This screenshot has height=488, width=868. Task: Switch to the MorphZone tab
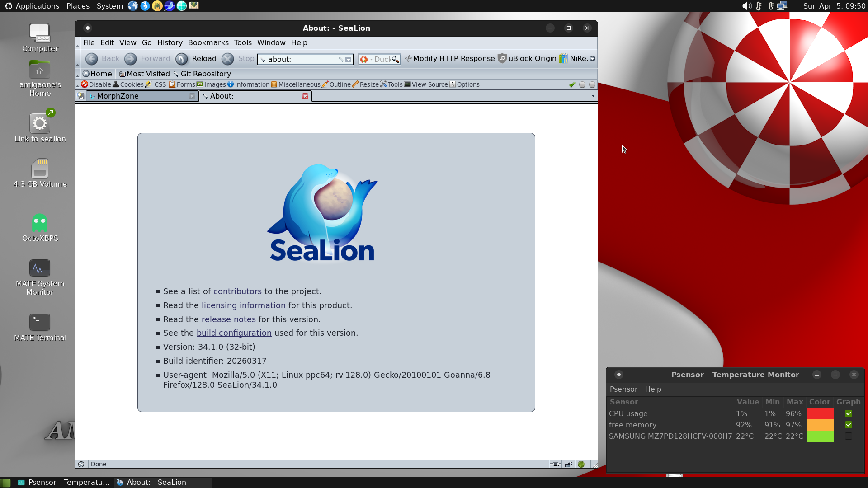[138, 96]
